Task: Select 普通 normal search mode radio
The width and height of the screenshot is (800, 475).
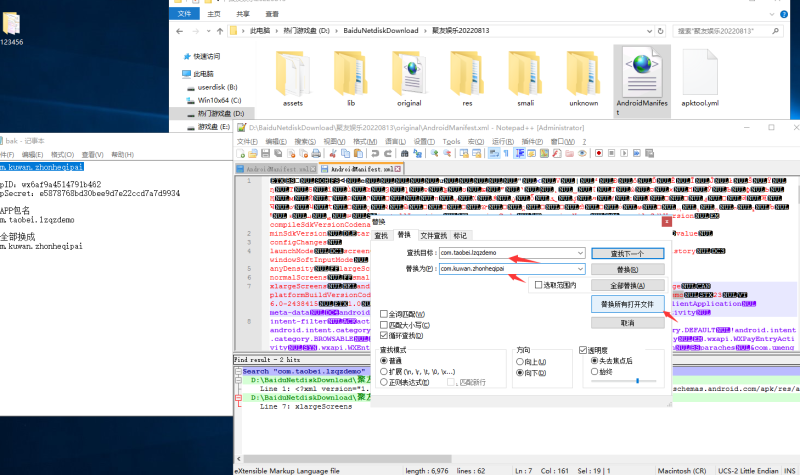Action: (384, 360)
